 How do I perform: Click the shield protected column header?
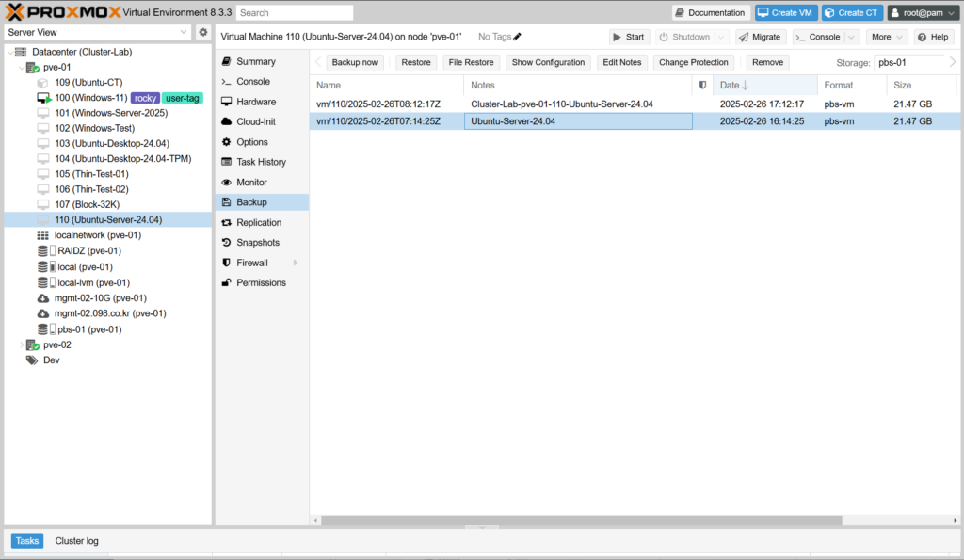(702, 85)
